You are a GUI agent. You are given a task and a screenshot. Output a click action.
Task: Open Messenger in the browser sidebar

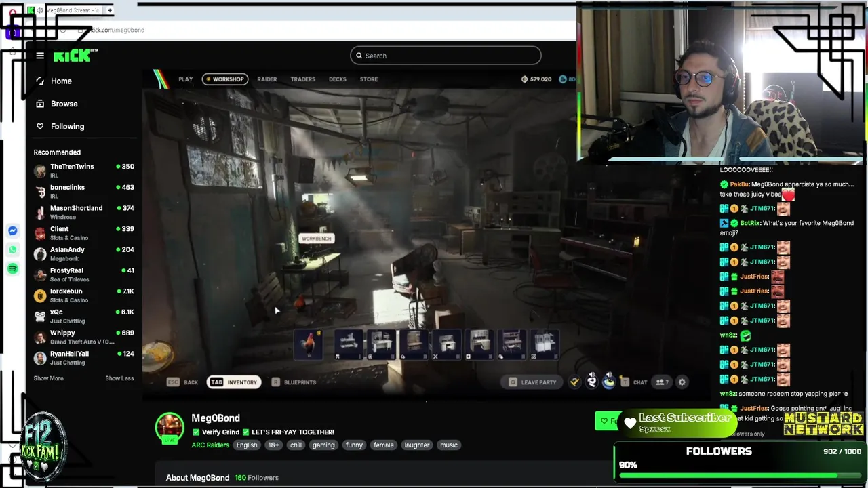click(13, 231)
